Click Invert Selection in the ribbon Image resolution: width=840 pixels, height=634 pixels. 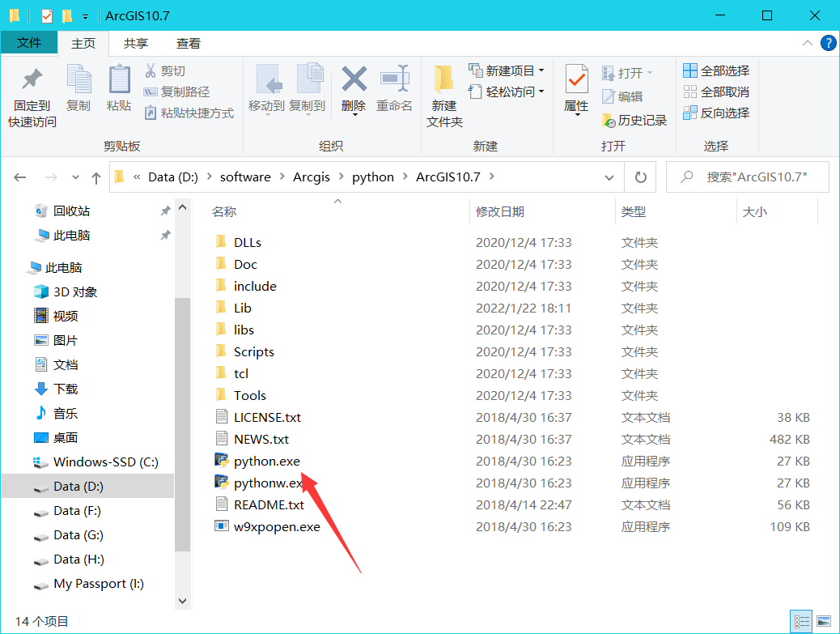pos(716,113)
